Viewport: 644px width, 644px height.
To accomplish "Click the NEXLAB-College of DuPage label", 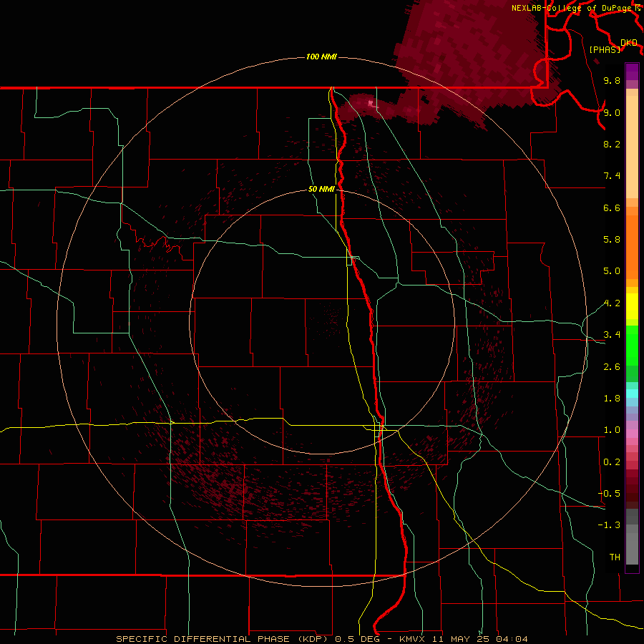I will pos(572,8).
